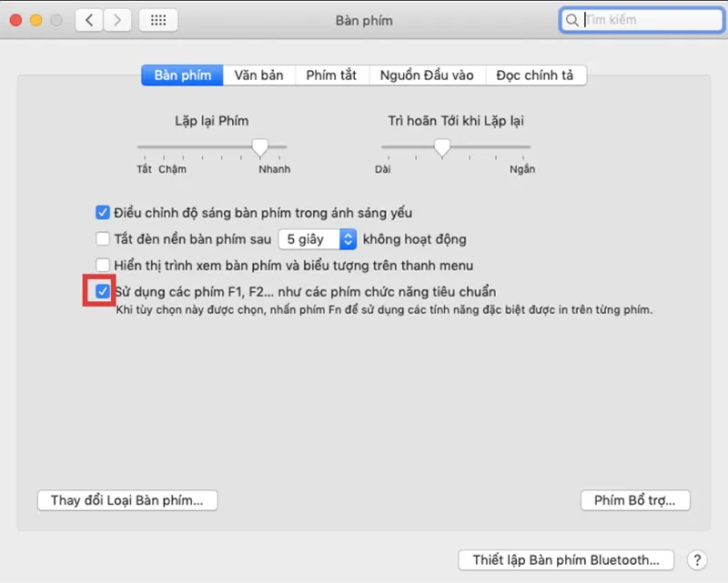This screenshot has height=583, width=728.
Task: Click the Lặp lại Phím slider thumb
Action: click(260, 148)
